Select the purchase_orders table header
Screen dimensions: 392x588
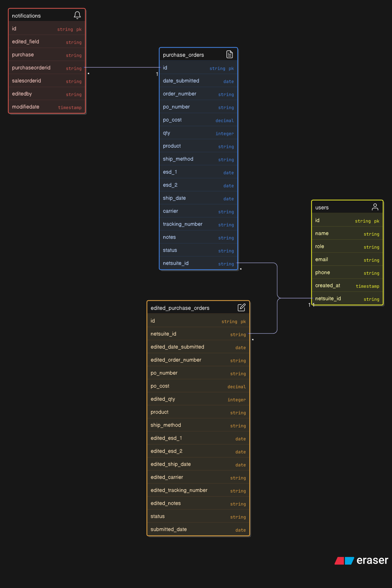(183, 55)
